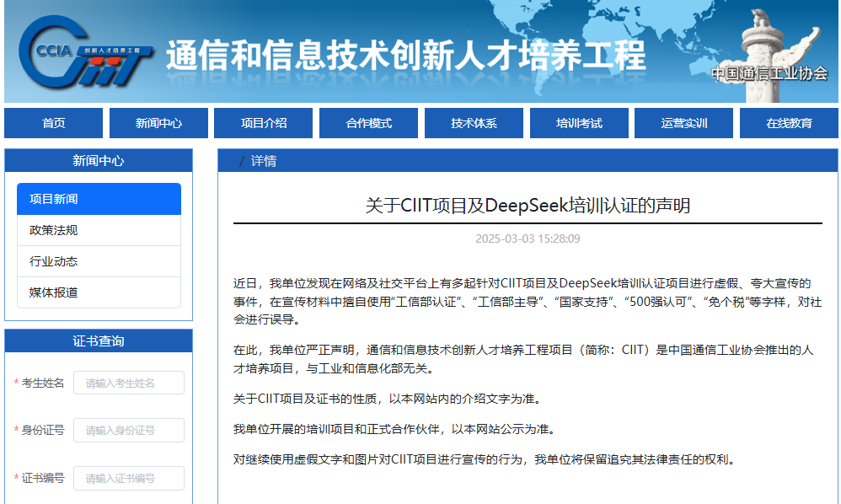Click the 证书编号 input field

click(x=129, y=478)
